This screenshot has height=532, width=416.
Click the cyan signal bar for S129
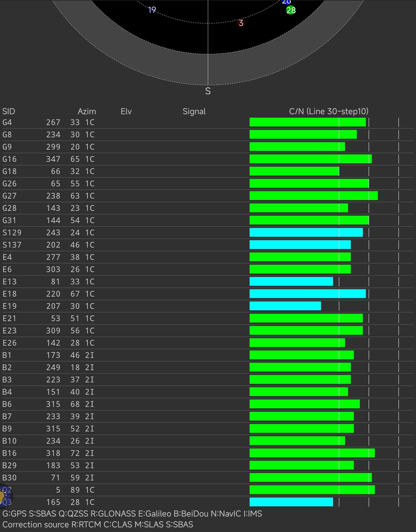click(306, 232)
